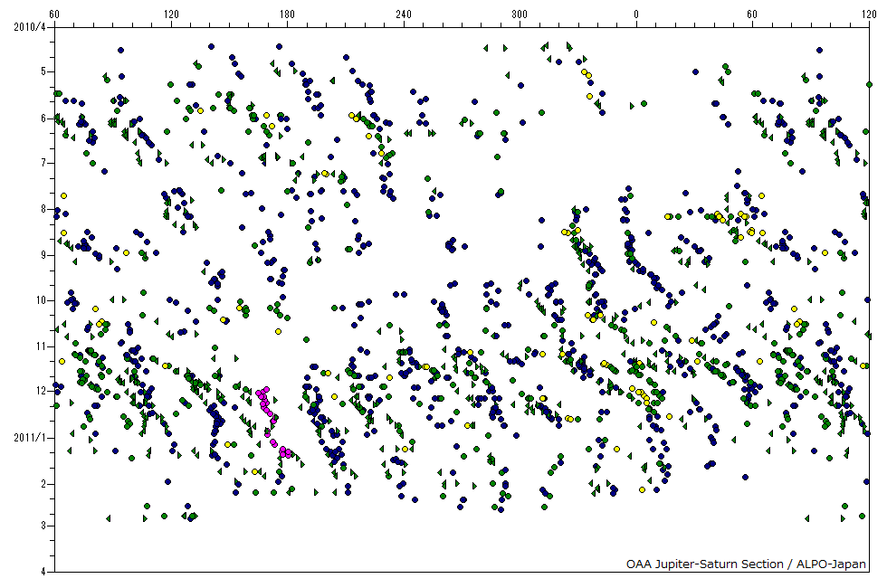Click the '300' longitude label on top axis

(520, 14)
